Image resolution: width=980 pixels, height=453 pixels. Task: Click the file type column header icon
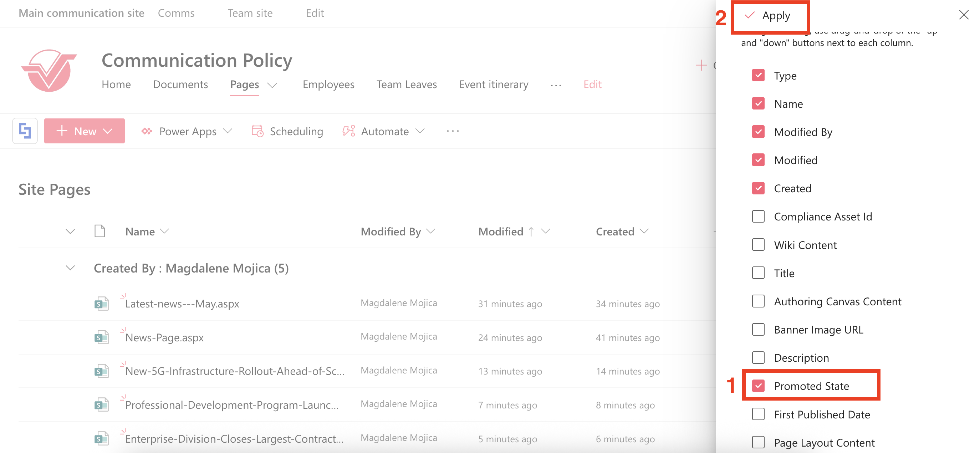[99, 231]
